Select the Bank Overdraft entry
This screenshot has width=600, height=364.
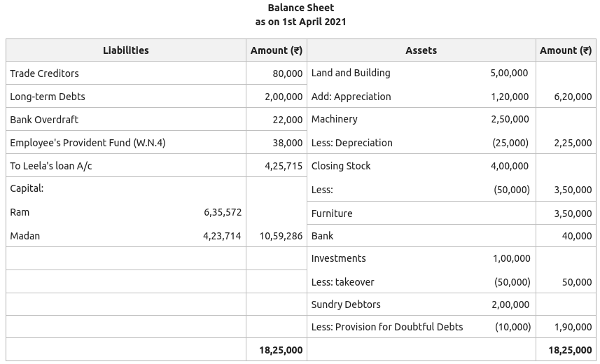point(44,120)
